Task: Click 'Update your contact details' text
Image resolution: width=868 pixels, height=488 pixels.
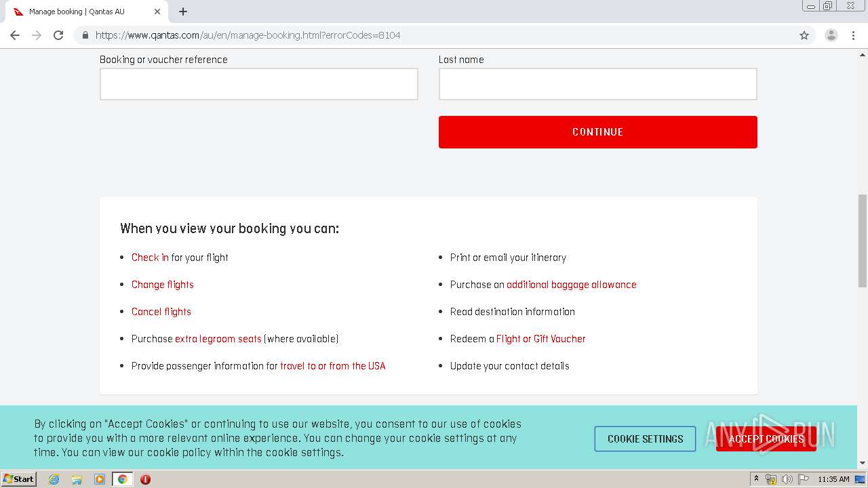Action: tap(510, 366)
